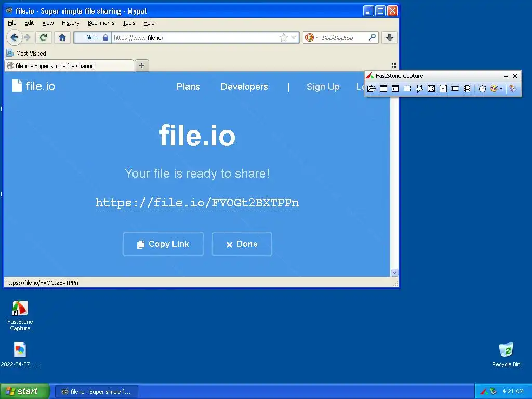Select the 2022-04-07 desktop file icon

point(20,354)
